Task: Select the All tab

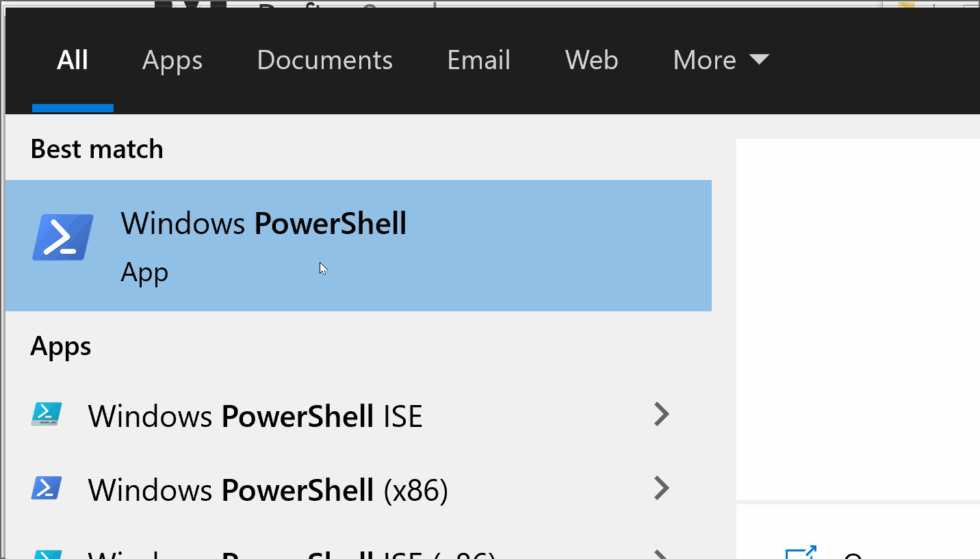Action: (x=73, y=60)
